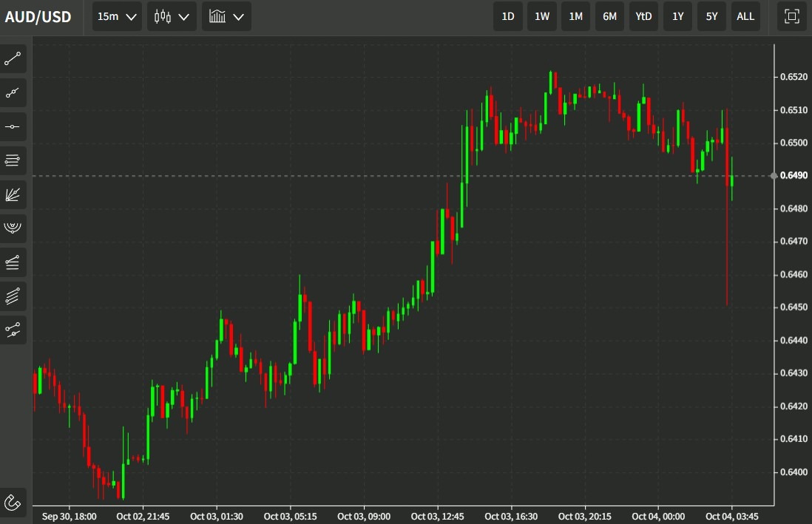Select the pitchfork drawing tool

[13, 330]
